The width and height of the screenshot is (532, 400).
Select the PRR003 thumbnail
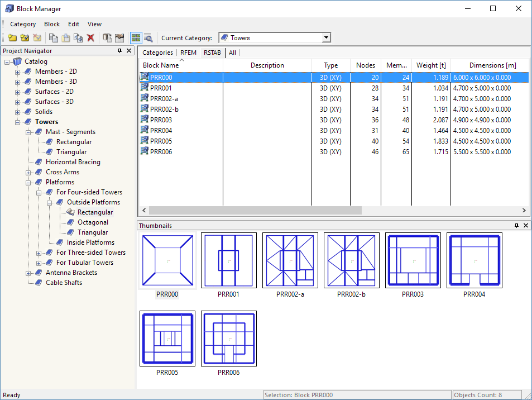pos(413,260)
